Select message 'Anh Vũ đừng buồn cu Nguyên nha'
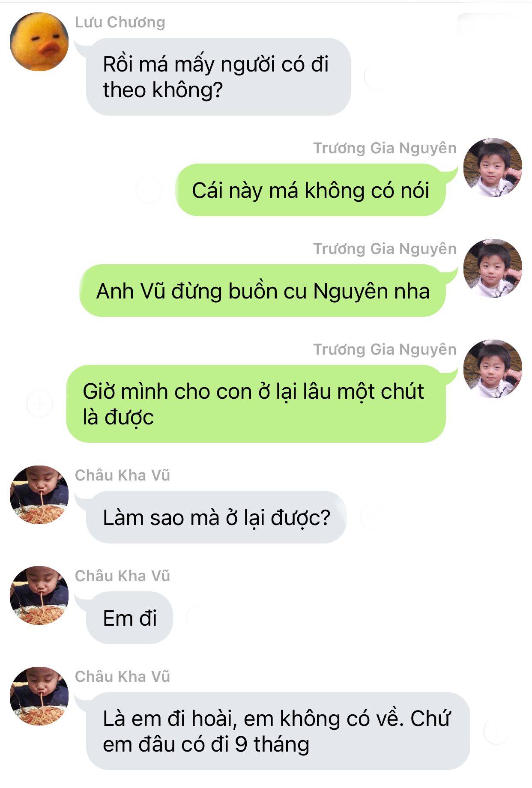 [263, 291]
